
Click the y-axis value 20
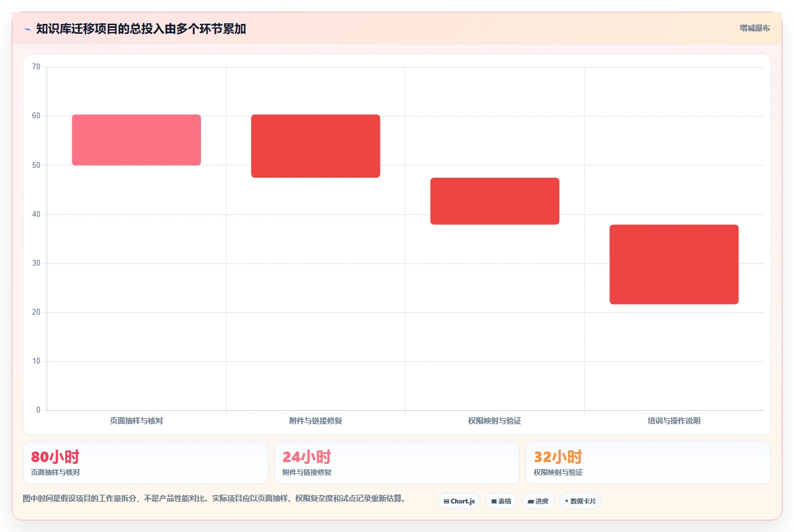point(36,312)
